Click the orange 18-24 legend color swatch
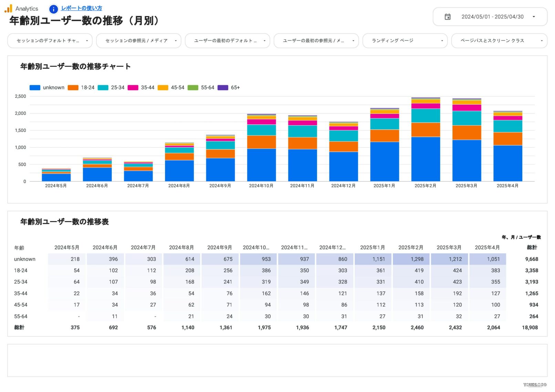This screenshot has width=555, height=392. point(72,87)
